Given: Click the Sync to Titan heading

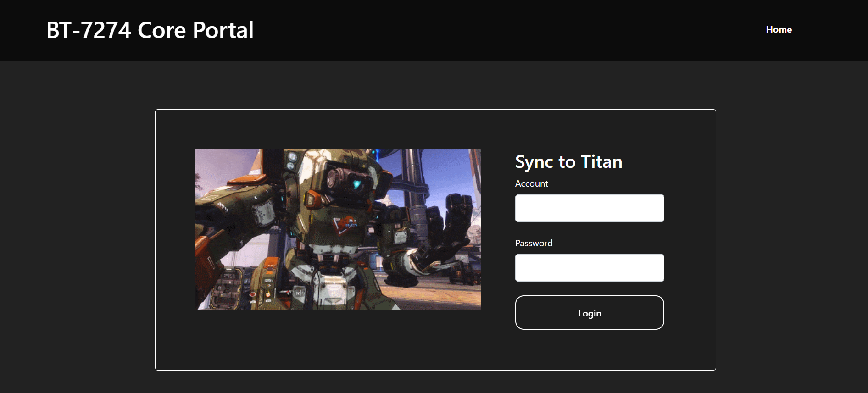Looking at the screenshot, I should (568, 162).
